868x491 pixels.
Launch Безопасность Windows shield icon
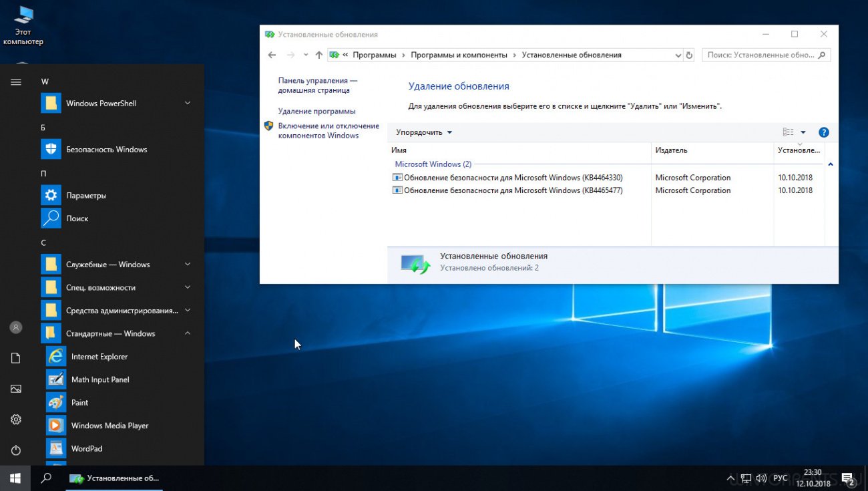pos(51,150)
